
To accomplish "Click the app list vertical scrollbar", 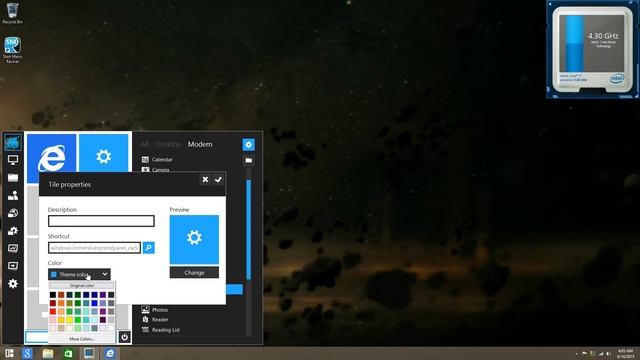I will 249,229.
